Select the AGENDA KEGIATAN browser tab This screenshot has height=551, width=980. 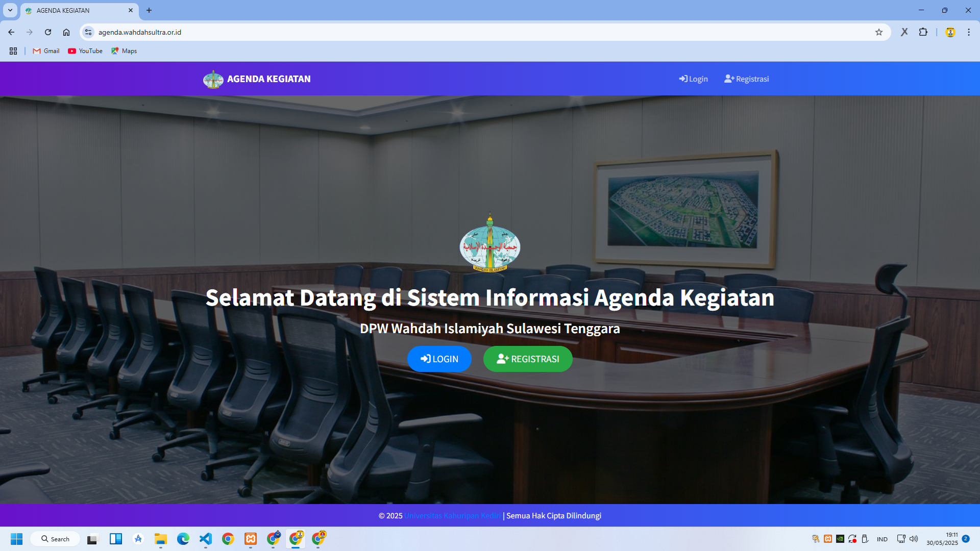click(77, 10)
